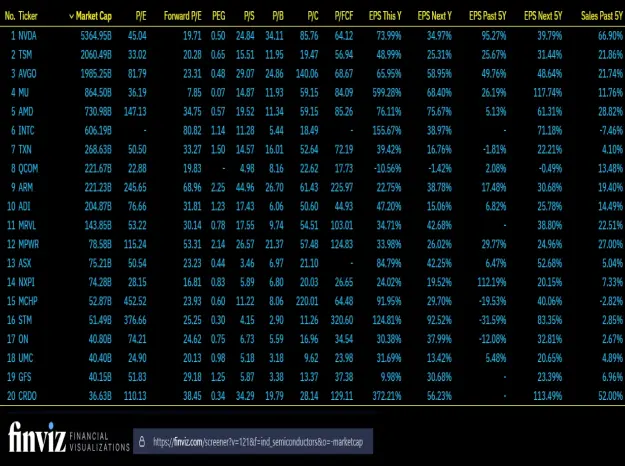The width and height of the screenshot is (625, 466).
Task: Open the MRVL ticker link
Action: click(x=27, y=225)
